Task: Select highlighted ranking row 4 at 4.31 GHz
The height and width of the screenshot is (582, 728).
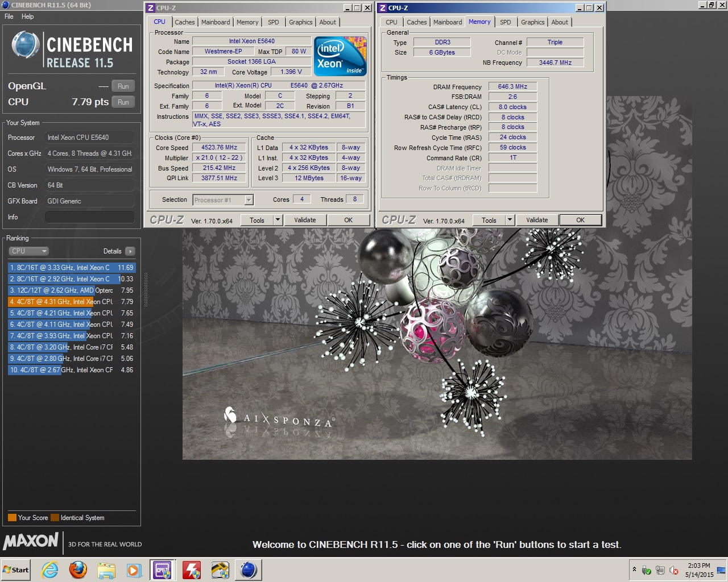Action: [72, 302]
